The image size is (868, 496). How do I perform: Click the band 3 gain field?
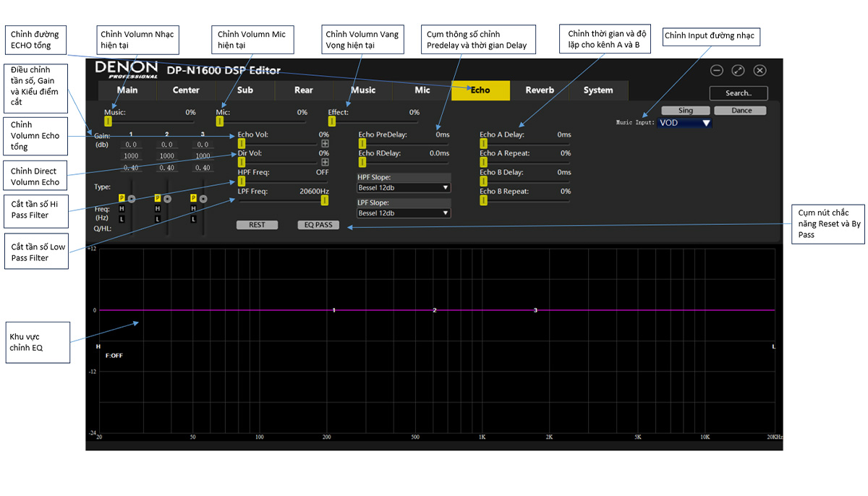(203, 145)
